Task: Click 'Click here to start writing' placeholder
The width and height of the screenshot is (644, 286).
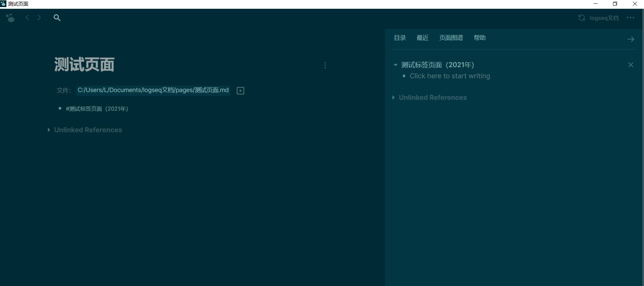Action: point(450,76)
